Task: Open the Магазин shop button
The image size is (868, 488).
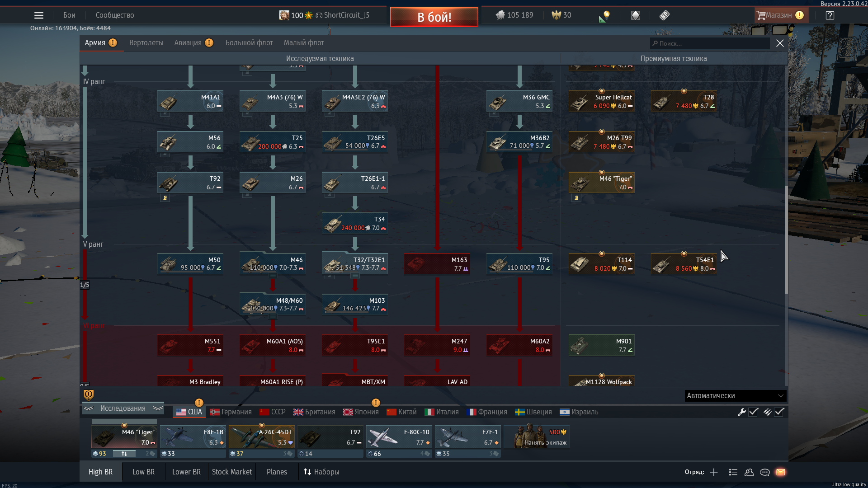Action: pyautogui.click(x=781, y=15)
